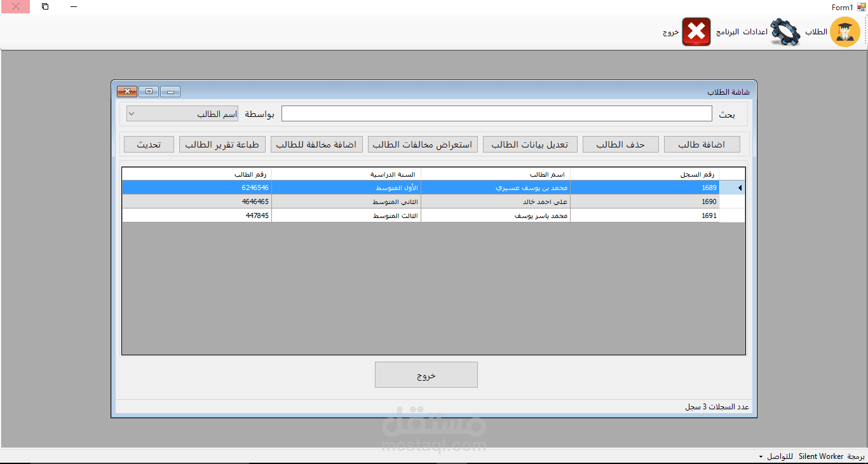Click the تعديل بيانات الطالب button
The width and height of the screenshot is (868, 464).
pos(530,144)
